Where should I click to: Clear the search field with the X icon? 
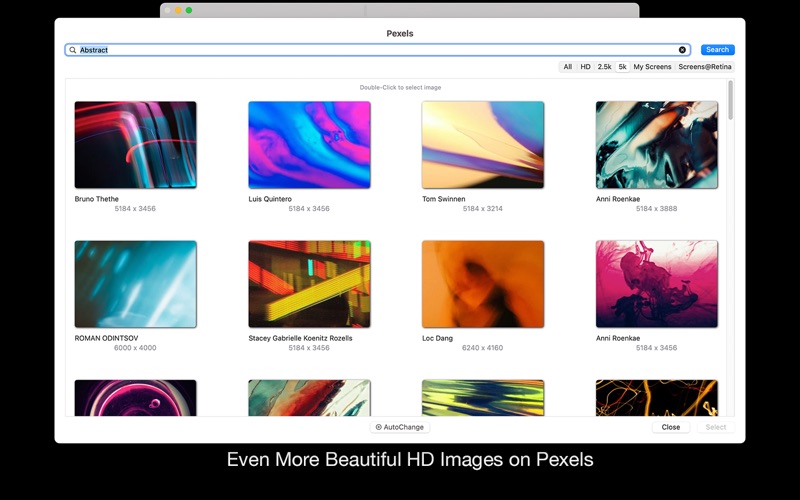(x=683, y=50)
